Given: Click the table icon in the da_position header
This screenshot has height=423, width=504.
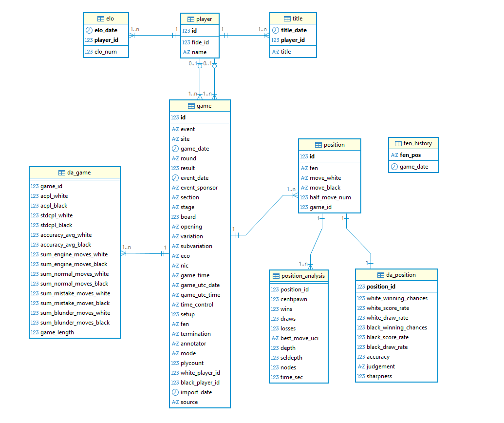Looking at the screenshot, I should pyautogui.click(x=380, y=275).
